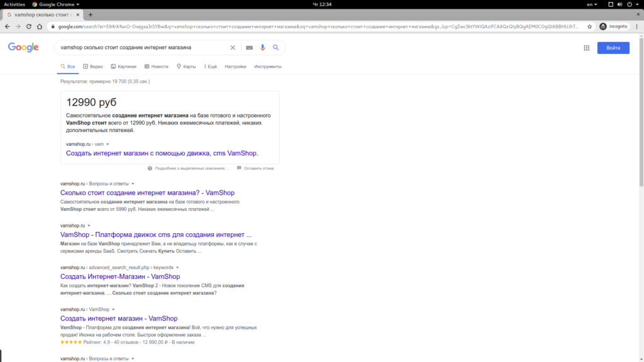Image resolution: width=644 pixels, height=362 pixels.
Task: Click the feedback flag icon near Оставить отзыв
Action: tap(239, 168)
